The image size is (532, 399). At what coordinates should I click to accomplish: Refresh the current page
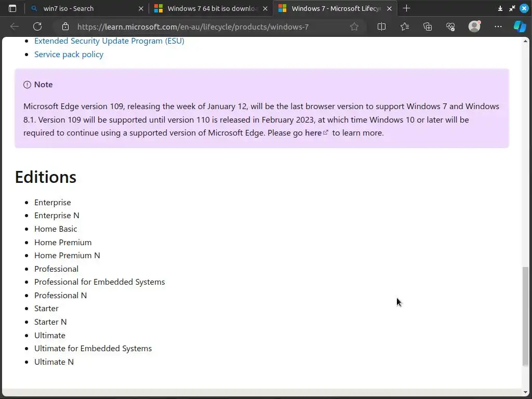coord(37,26)
